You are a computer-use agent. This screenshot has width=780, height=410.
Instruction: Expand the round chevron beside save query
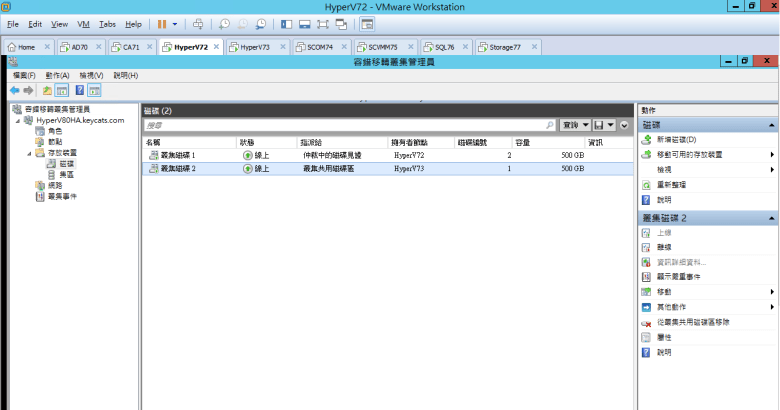[x=625, y=126]
